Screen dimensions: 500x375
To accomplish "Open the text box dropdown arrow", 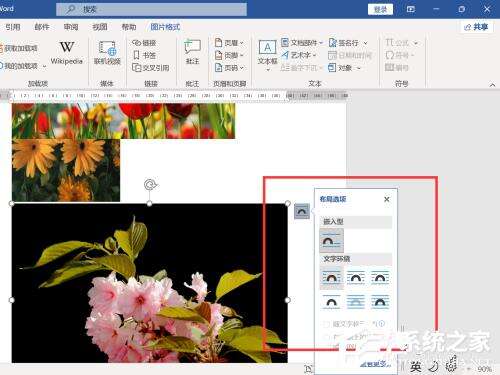I will tap(268, 69).
